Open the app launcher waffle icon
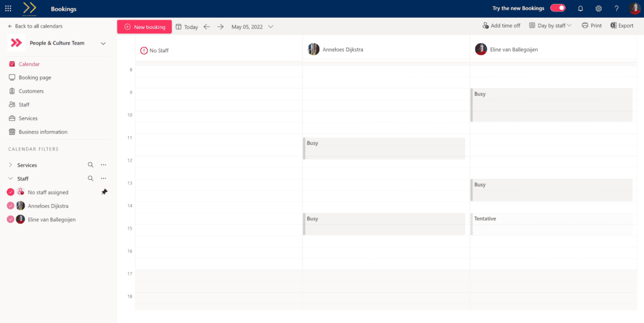The image size is (644, 323). click(8, 9)
